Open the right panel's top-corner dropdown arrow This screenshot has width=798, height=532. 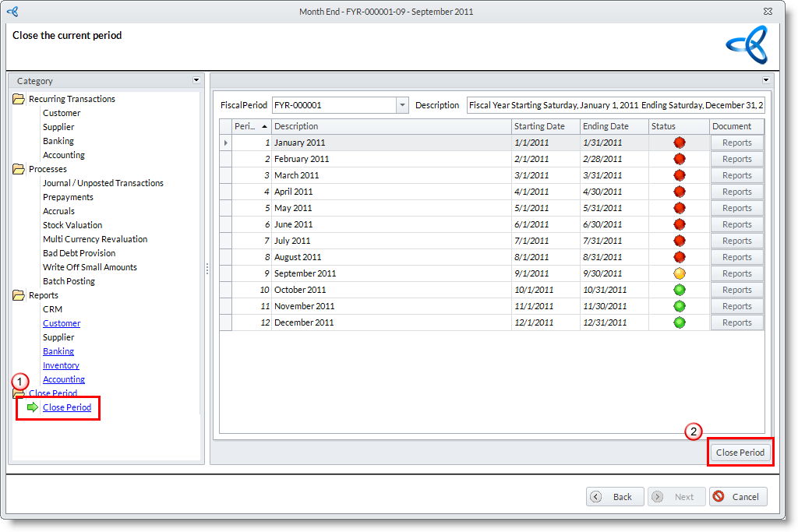pos(765,80)
